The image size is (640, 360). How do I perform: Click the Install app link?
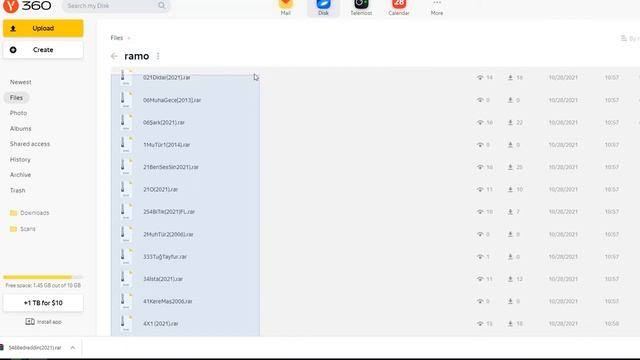43,322
